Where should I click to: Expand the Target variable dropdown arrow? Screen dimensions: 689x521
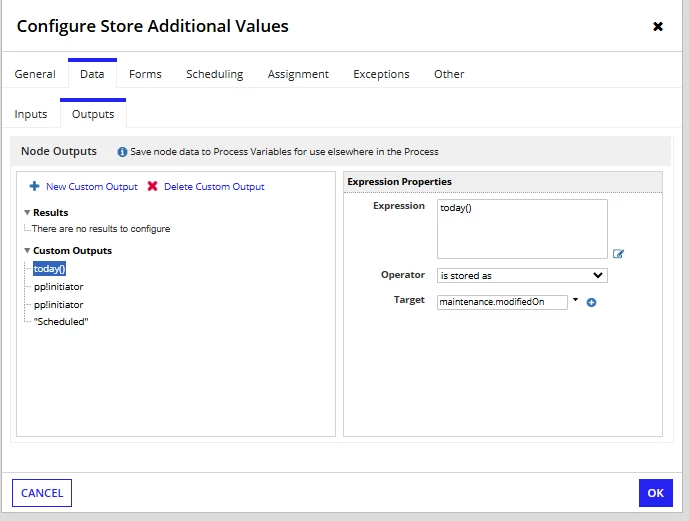click(575, 300)
